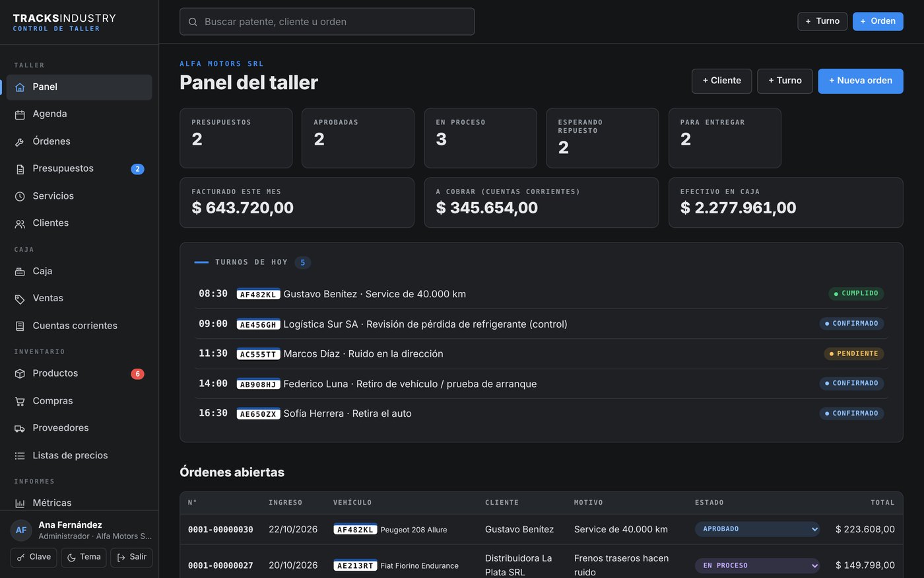Click the CUMPLIDO status badge
924x578 pixels.
tap(856, 293)
